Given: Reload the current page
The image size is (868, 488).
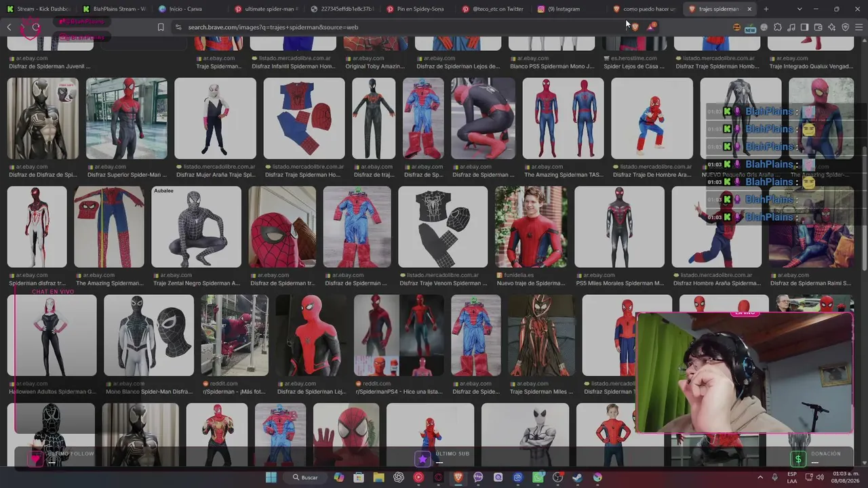Looking at the screenshot, I should tap(36, 27).
